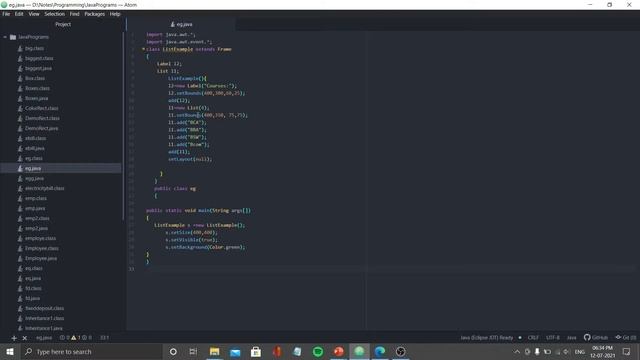The width and height of the screenshot is (640, 360).
Task: Open File Explorer from the taskbar
Action: coord(215,351)
